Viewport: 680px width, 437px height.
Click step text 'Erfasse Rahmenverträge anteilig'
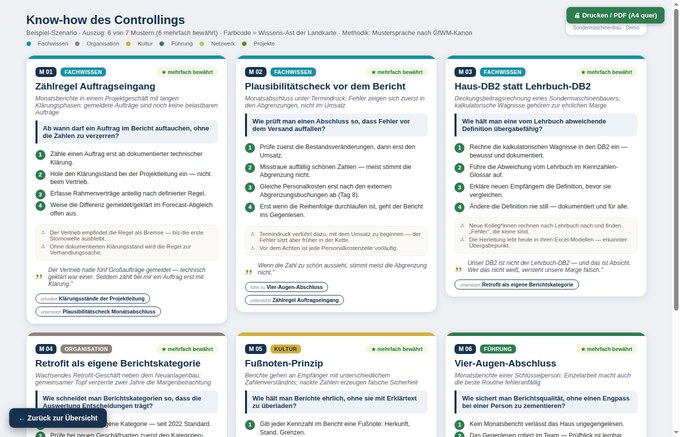(x=128, y=193)
